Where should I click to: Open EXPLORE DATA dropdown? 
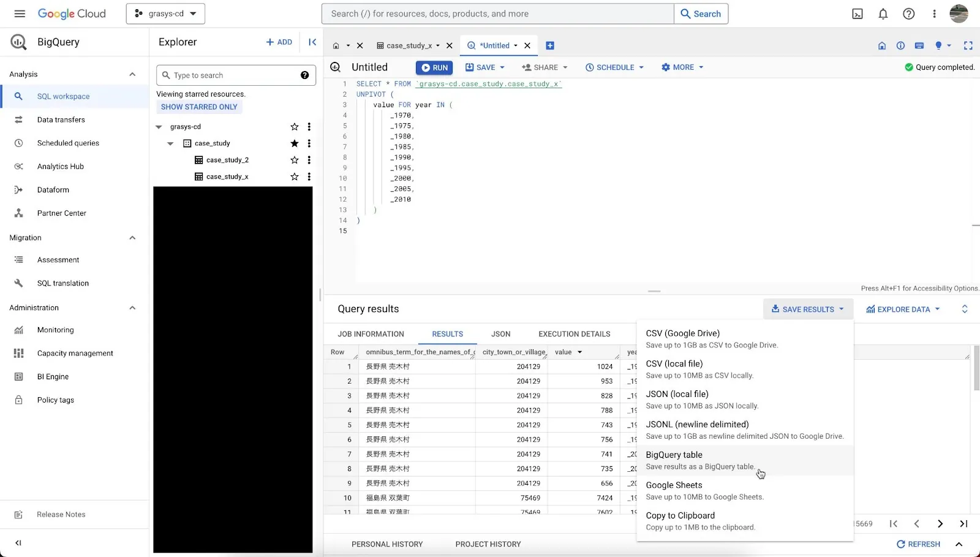pos(903,309)
